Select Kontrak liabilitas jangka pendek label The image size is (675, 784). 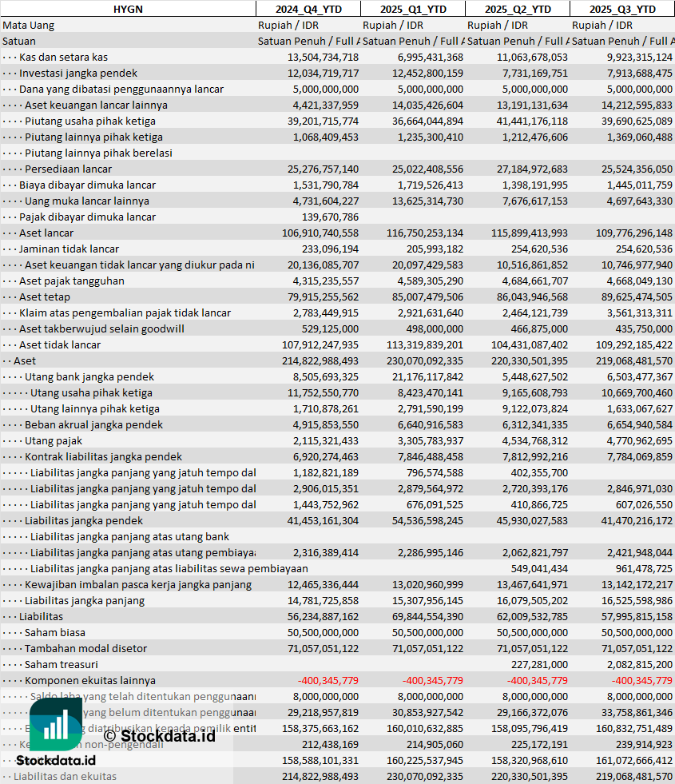(x=103, y=457)
